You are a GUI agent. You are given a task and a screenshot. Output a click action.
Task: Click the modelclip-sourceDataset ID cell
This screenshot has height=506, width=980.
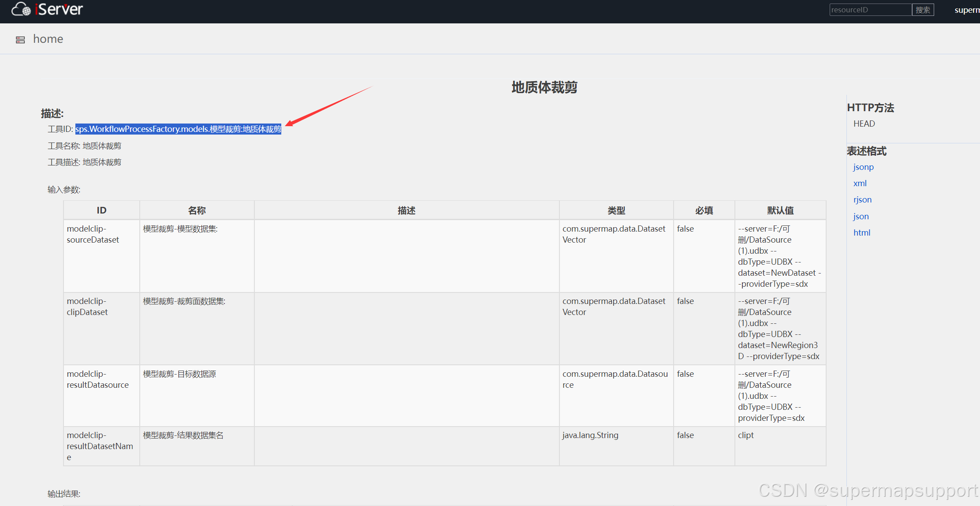[93, 234]
